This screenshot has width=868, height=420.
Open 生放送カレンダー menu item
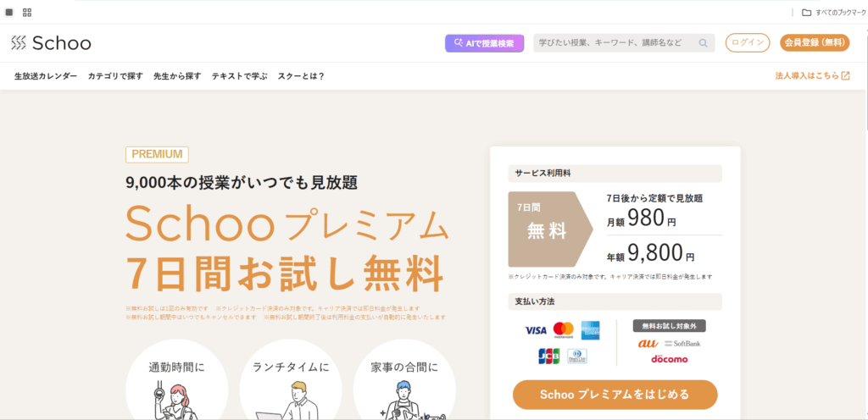pos(46,76)
